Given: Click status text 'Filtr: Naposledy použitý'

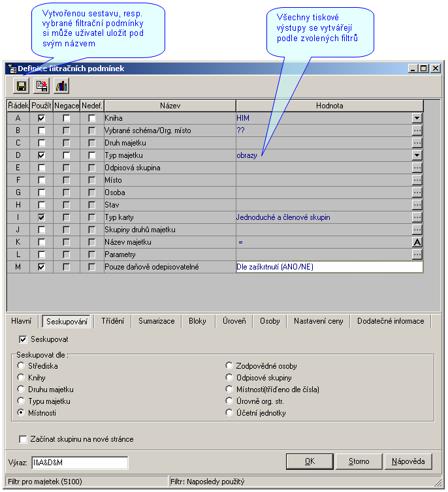Looking at the screenshot, I should click(208, 482).
